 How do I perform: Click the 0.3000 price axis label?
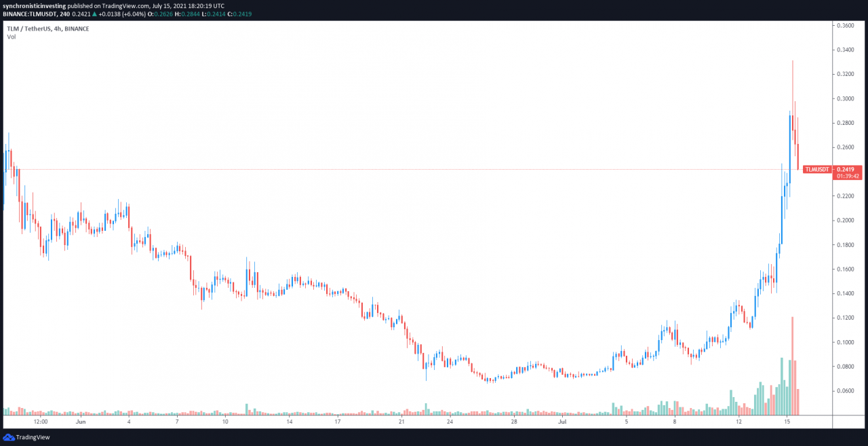(x=845, y=98)
